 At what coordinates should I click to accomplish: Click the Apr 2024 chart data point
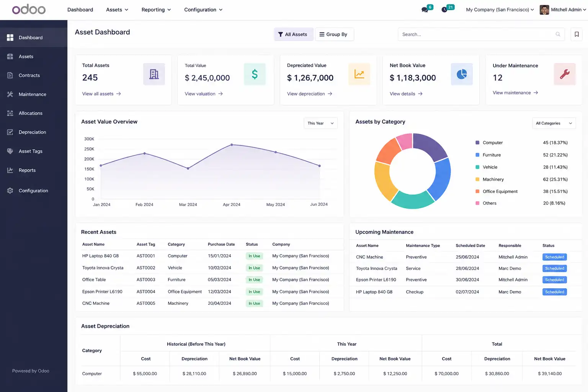click(x=232, y=145)
